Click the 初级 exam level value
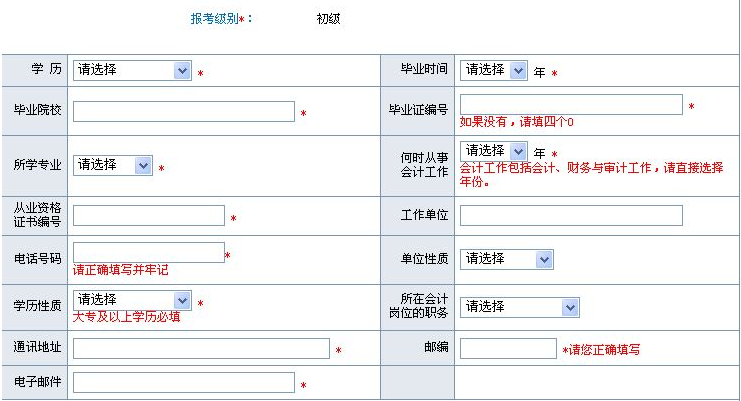Screen dimensions: 741x401 point(328,19)
